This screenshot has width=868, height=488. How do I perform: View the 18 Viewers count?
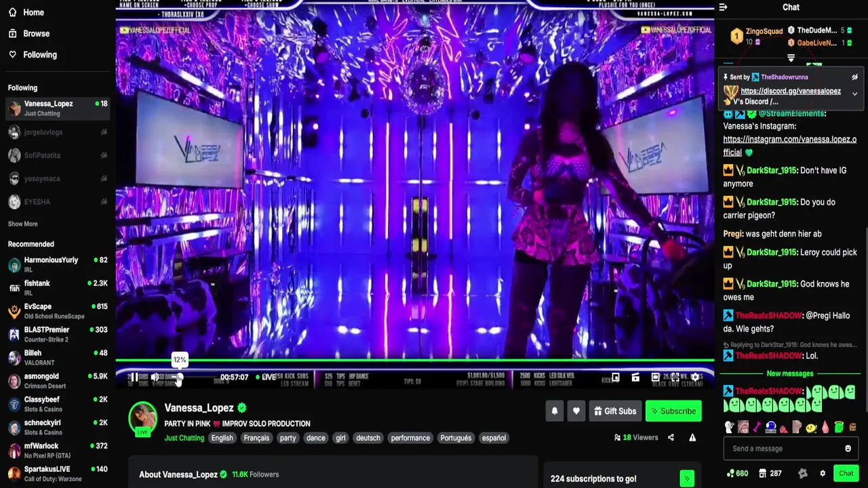click(636, 438)
